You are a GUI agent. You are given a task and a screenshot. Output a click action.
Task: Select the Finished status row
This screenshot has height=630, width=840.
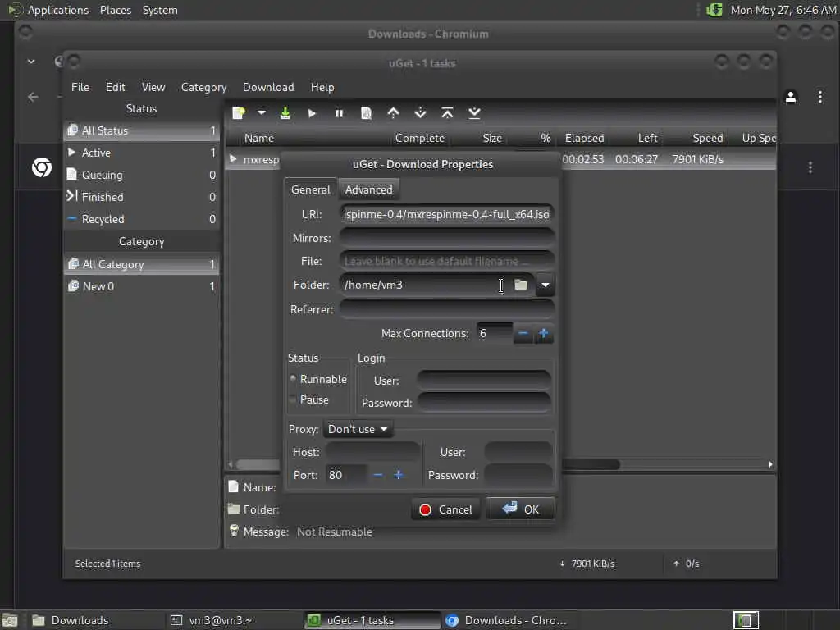tap(141, 197)
